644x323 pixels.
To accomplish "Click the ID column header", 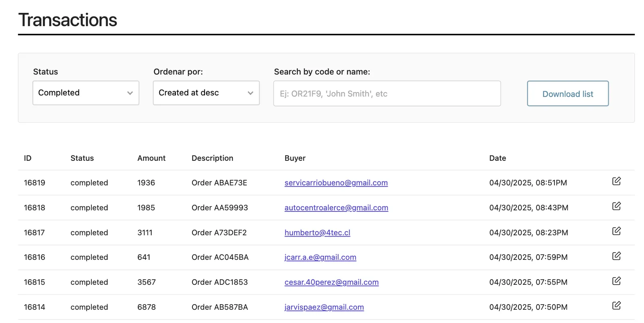I will pos(27,158).
